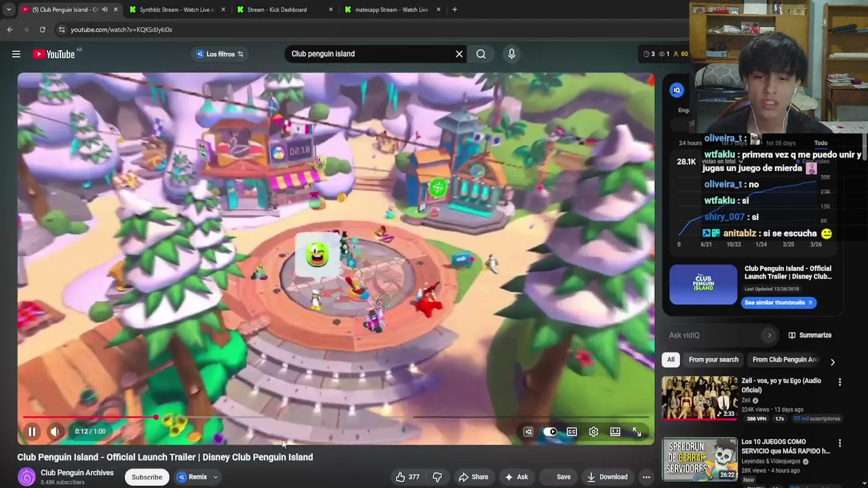The height and width of the screenshot is (488, 868).
Task: Close the Synthblz Stream tab
Action: pos(223,9)
